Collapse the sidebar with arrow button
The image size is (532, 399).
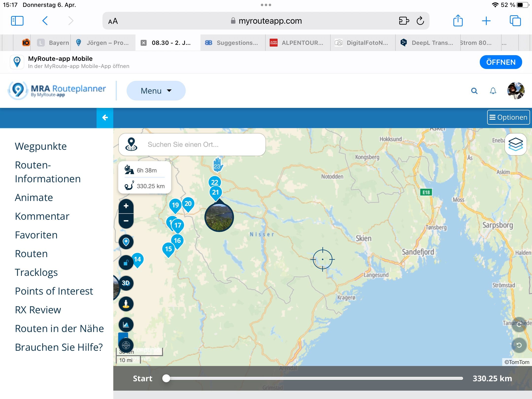pyautogui.click(x=105, y=118)
